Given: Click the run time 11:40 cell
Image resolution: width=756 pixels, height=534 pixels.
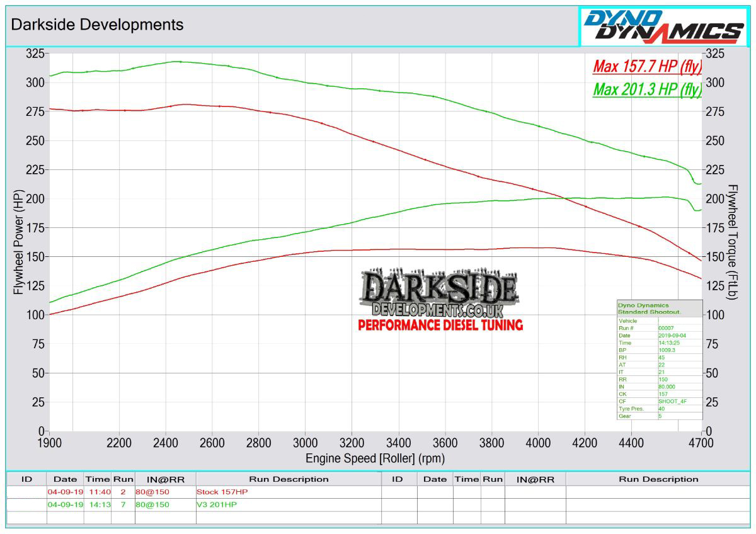Looking at the screenshot, I should (97, 492).
